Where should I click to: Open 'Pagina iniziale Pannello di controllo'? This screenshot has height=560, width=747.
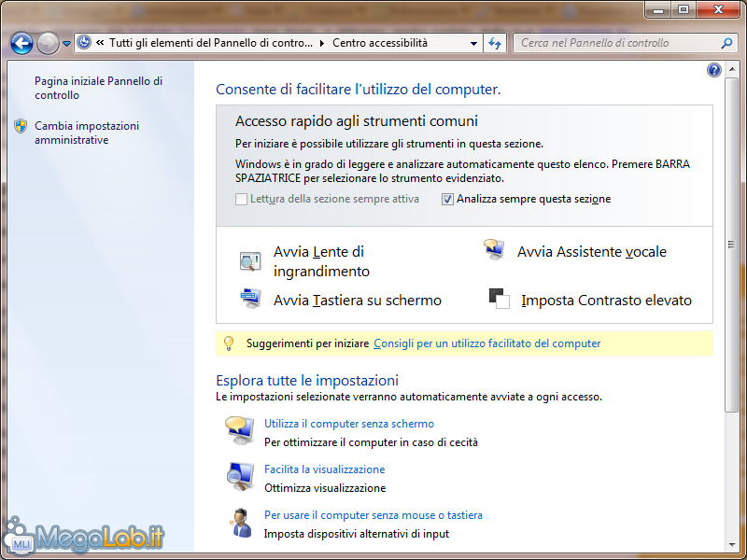[x=98, y=88]
